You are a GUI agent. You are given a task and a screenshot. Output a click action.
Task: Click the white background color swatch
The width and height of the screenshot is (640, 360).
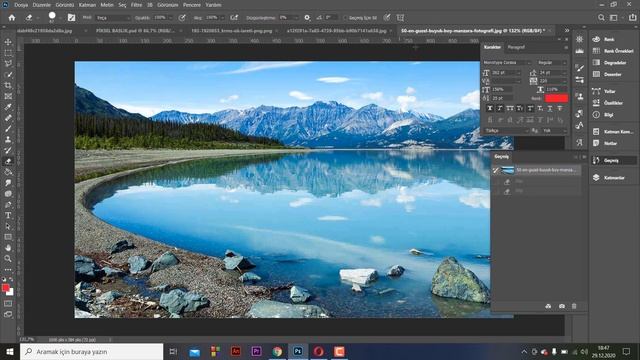pos(10,292)
